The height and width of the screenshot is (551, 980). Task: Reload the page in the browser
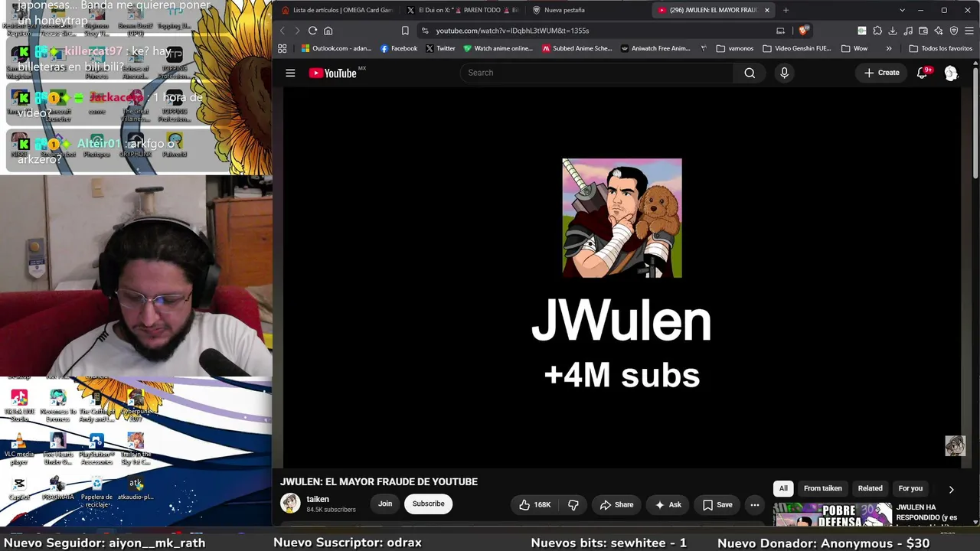pos(312,31)
